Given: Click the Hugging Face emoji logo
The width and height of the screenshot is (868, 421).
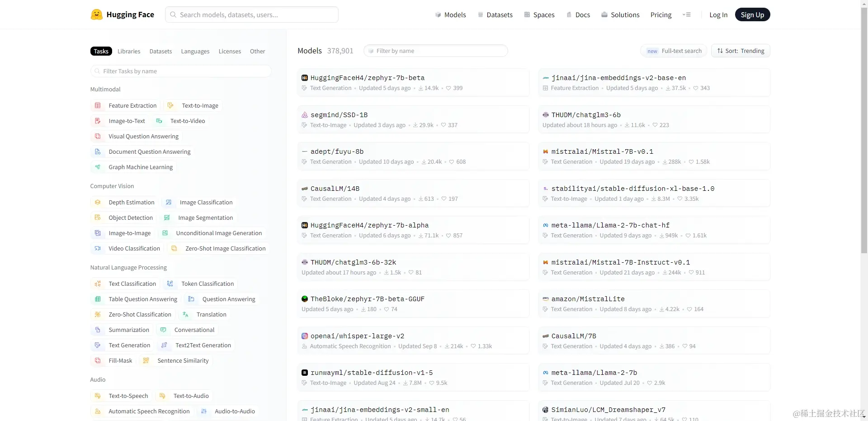Looking at the screenshot, I should pos(96,14).
